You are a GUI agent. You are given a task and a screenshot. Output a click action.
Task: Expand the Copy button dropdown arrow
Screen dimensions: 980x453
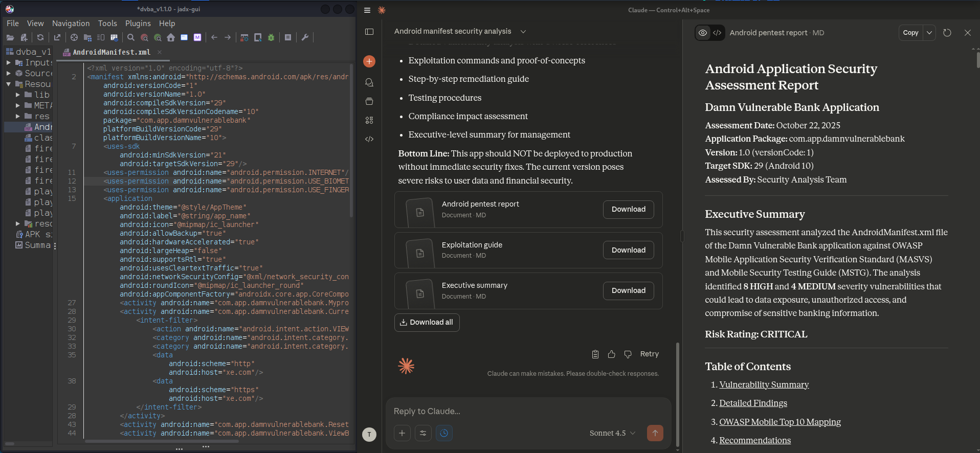tap(929, 33)
